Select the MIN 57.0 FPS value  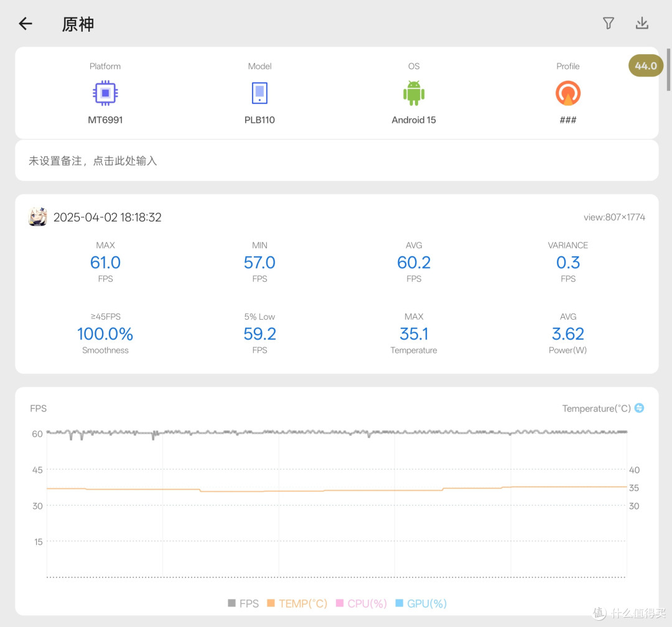click(259, 262)
